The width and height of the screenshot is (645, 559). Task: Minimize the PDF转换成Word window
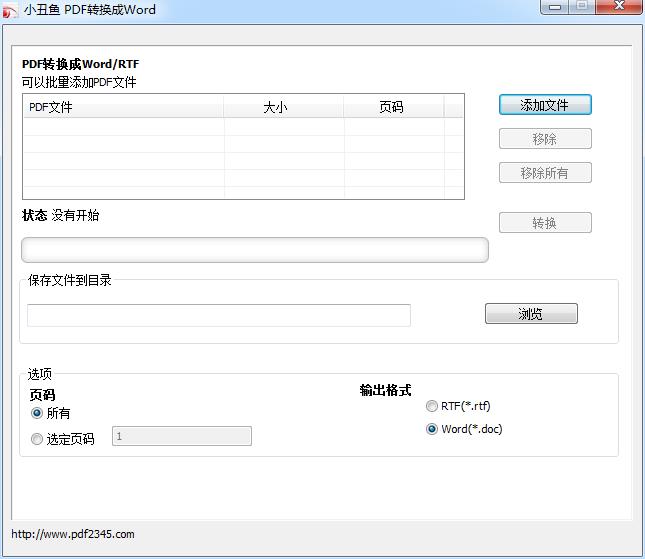555,7
